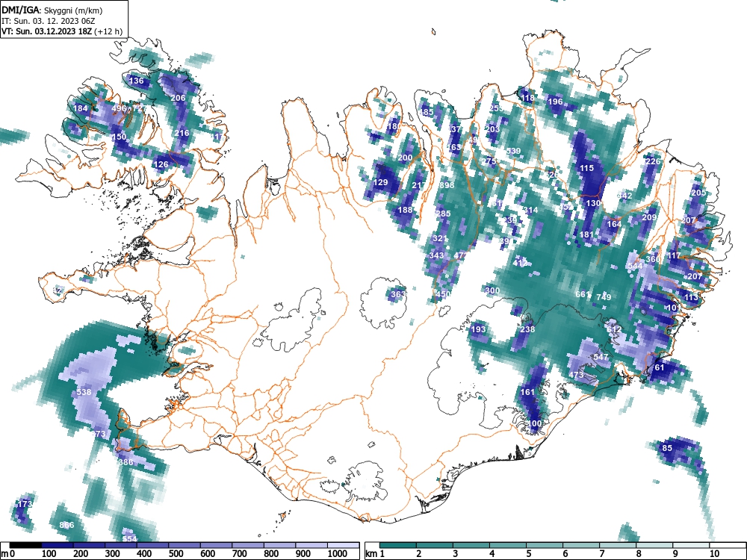Click the visibility value '173' in the bottom-left sea
The width and height of the screenshot is (747, 560).
point(25,504)
